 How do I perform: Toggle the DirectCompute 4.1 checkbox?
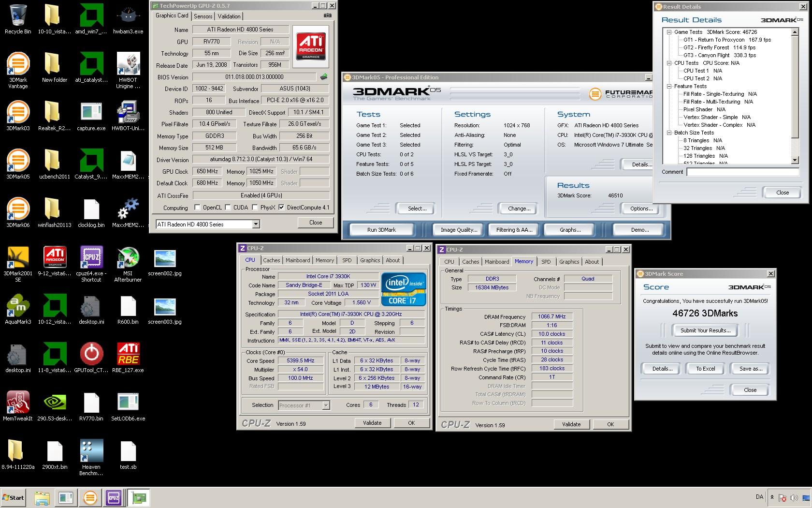(x=281, y=208)
